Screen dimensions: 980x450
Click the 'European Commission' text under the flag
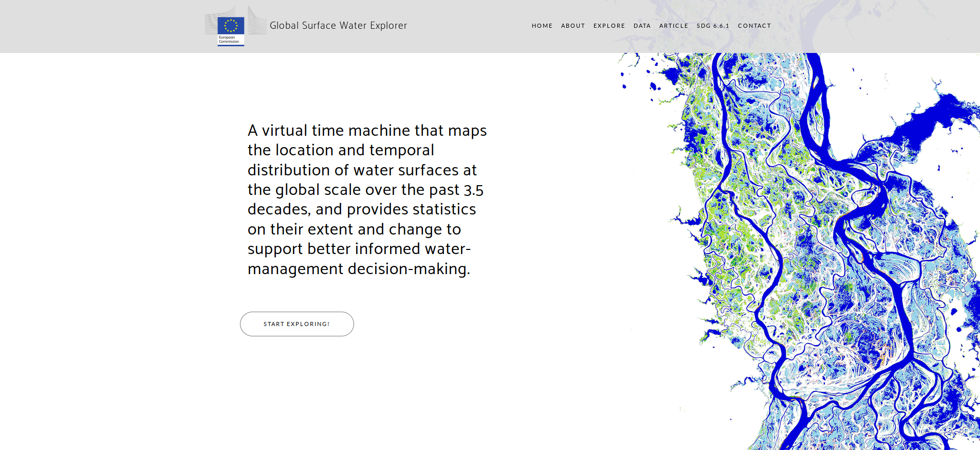[229, 40]
